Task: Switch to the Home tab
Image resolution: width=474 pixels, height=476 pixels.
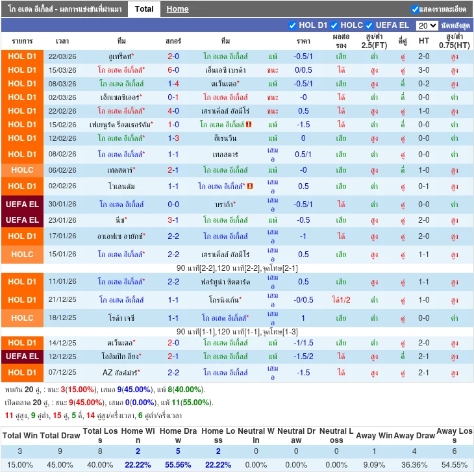Action: [x=177, y=8]
